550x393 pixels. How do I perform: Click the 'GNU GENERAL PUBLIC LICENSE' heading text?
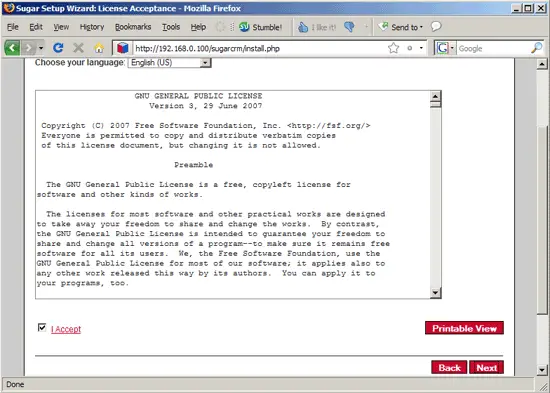(199, 96)
